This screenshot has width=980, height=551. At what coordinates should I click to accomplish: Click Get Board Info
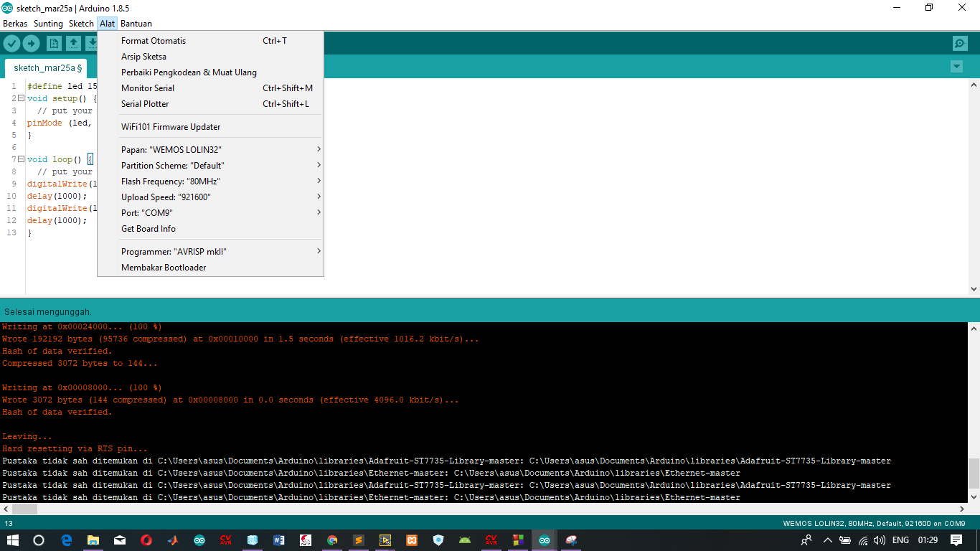pyautogui.click(x=210, y=229)
